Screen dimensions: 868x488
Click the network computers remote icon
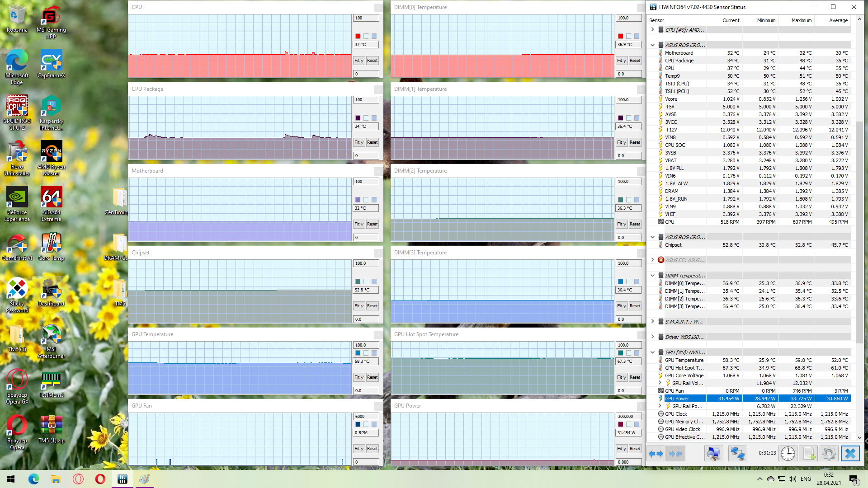click(x=737, y=453)
